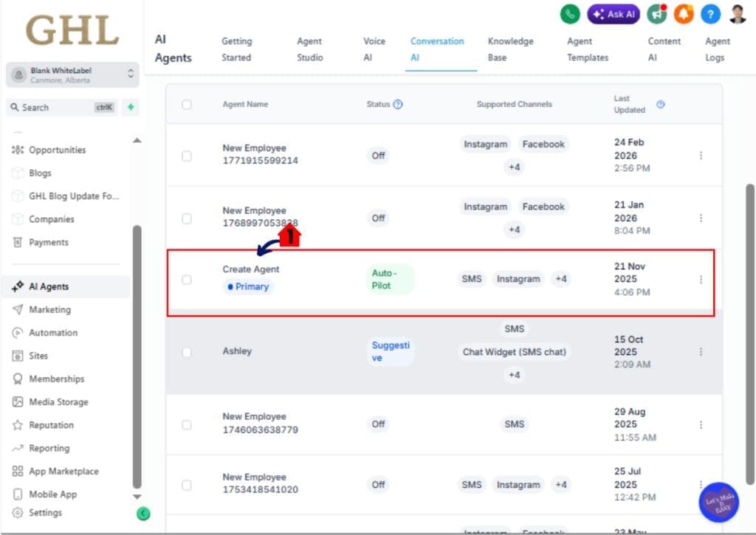Click the help question-mark icon in the header
This screenshot has width=756, height=535.
[710, 14]
